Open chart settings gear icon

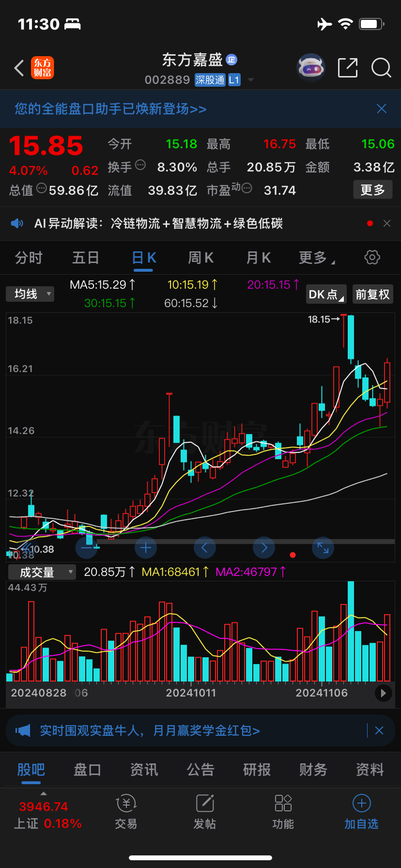click(372, 257)
